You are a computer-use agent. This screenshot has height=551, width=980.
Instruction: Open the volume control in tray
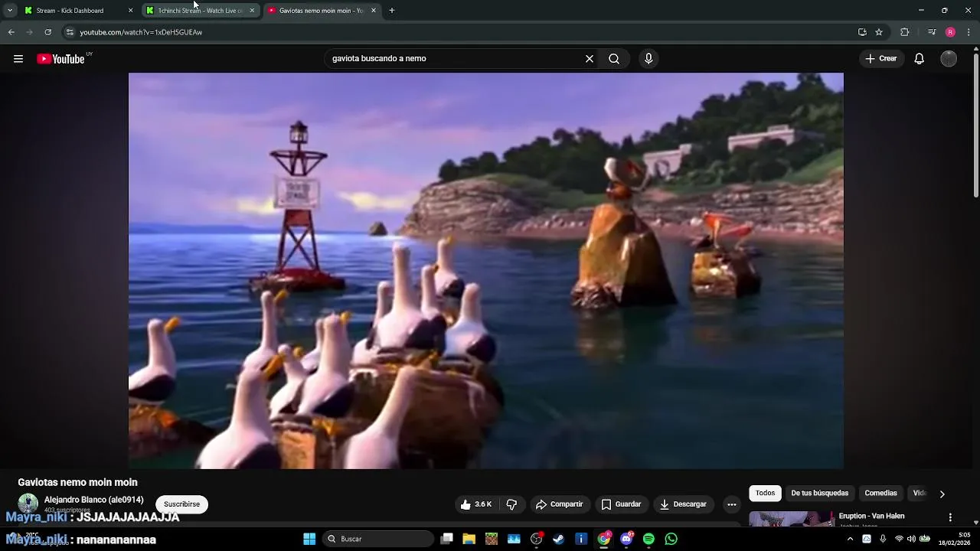point(911,539)
